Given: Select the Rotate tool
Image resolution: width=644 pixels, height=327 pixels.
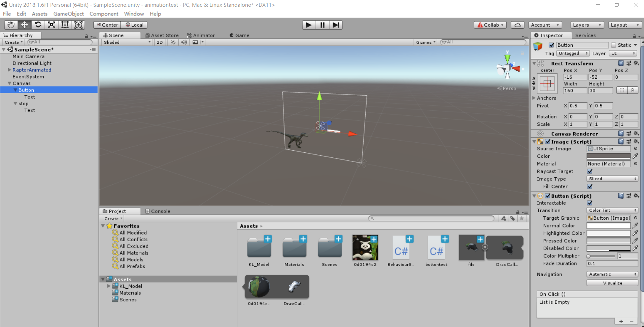Looking at the screenshot, I should (x=38, y=25).
